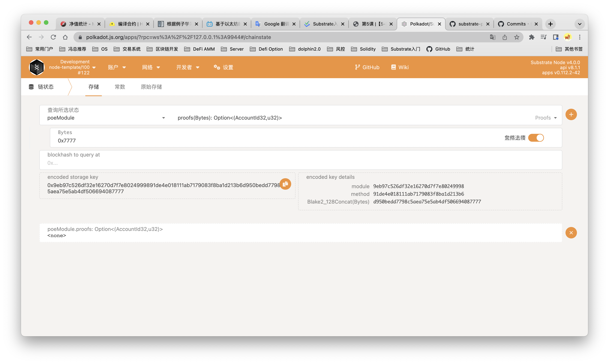Viewport: 609px width, 364px height.
Task: Open the 开发者 developer menu
Action: coord(187,67)
